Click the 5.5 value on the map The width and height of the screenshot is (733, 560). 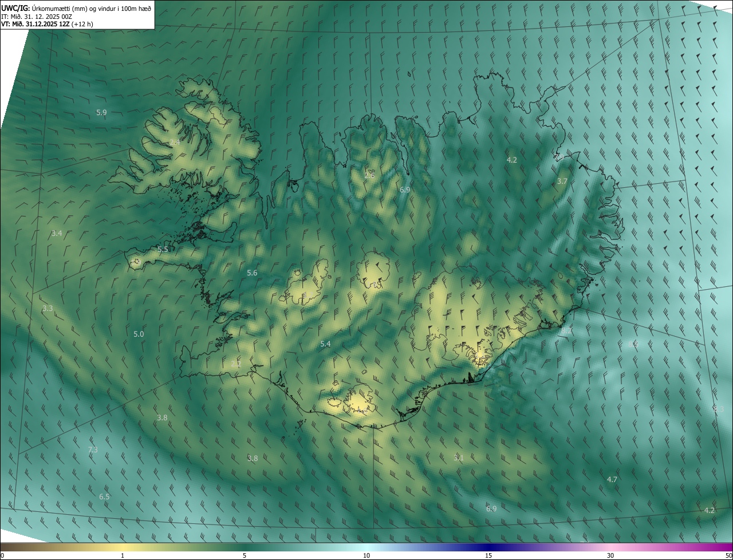click(163, 249)
